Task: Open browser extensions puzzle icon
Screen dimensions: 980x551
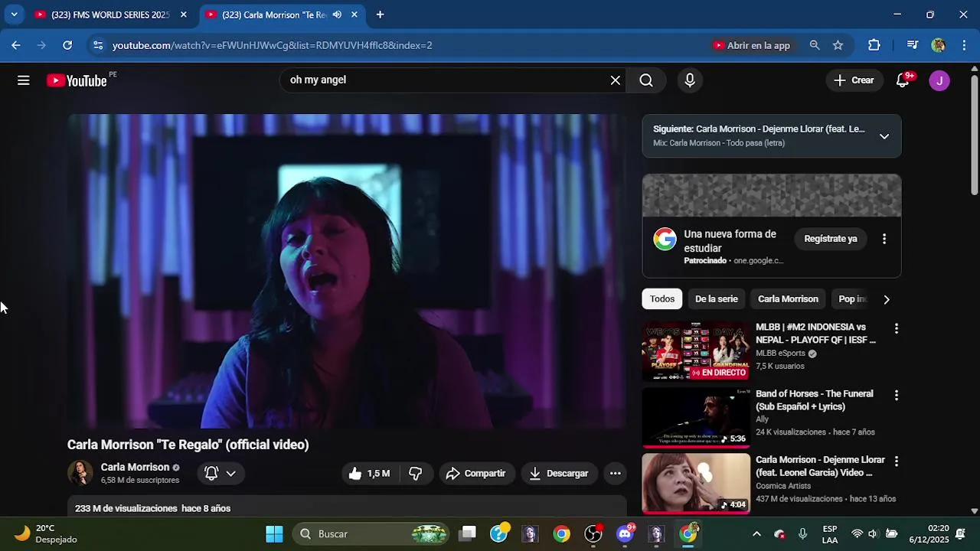Action: pyautogui.click(x=874, y=45)
